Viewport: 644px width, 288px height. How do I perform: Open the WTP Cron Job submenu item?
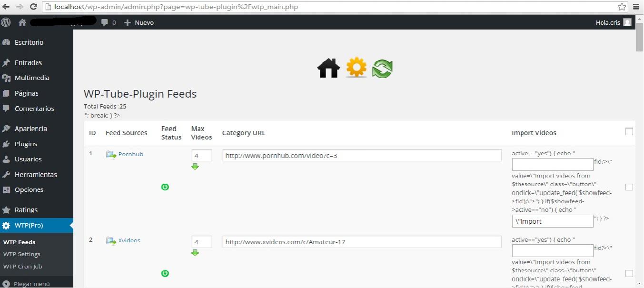[22, 267]
